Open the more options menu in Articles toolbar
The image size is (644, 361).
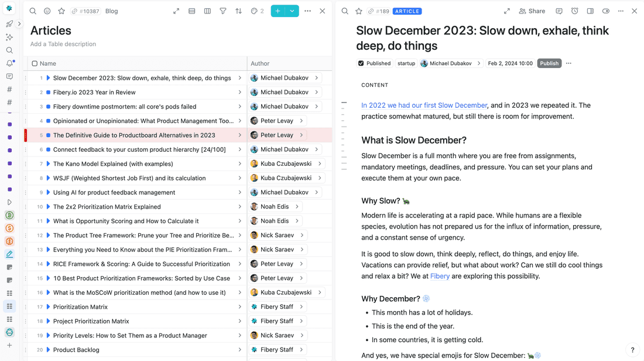307,11
